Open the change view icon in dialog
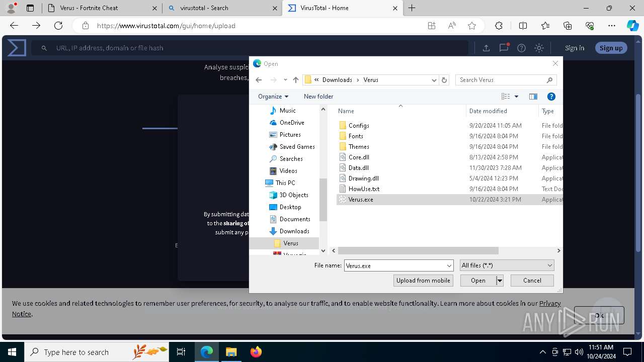Viewport: 644px width, 362px height. pos(506,97)
